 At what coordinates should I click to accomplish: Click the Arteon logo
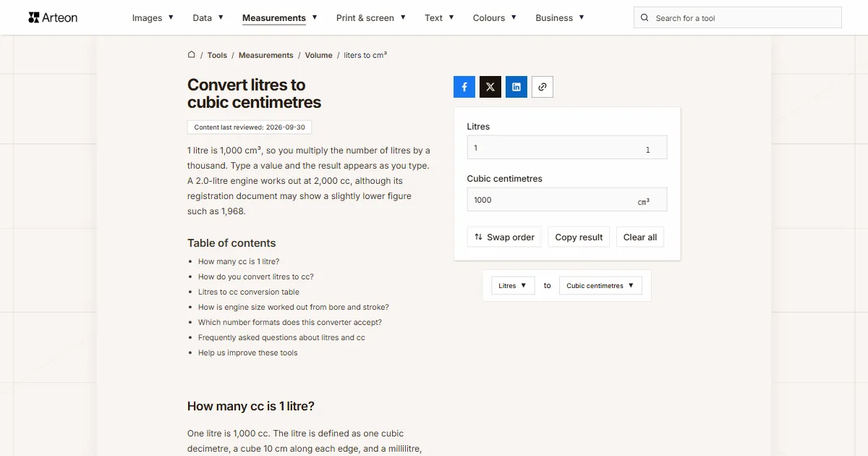[53, 17]
